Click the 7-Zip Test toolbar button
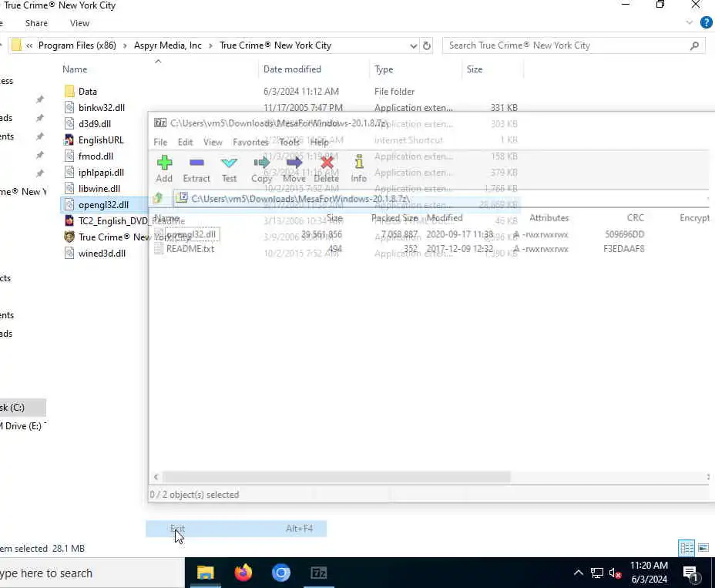 pos(229,170)
